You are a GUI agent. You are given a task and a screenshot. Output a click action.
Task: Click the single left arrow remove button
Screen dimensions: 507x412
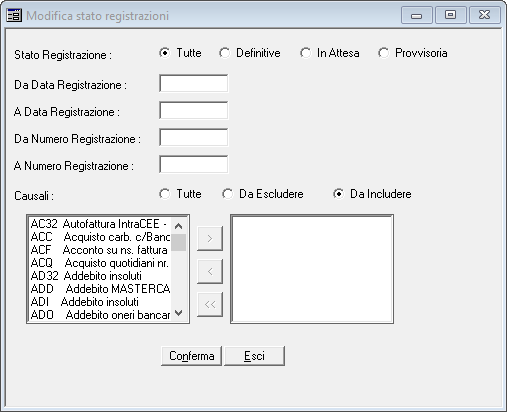pos(210,271)
